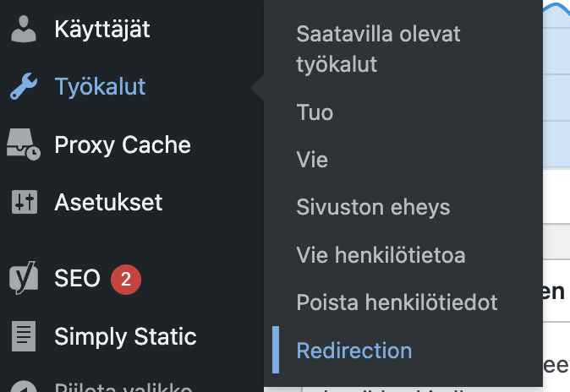Open Simply Static menu label
570x392 pixels.
tap(125, 336)
